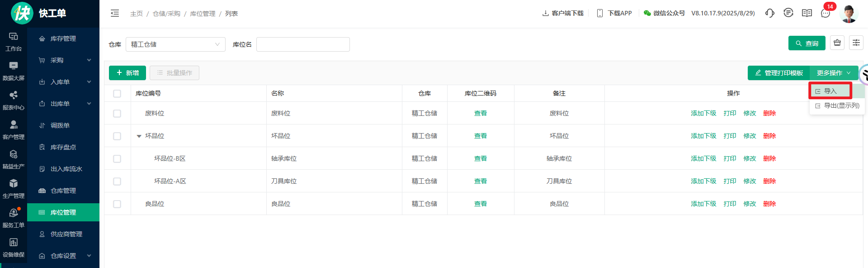Check the checkbox for 良品位 row
The image size is (868, 268).
[x=117, y=204]
